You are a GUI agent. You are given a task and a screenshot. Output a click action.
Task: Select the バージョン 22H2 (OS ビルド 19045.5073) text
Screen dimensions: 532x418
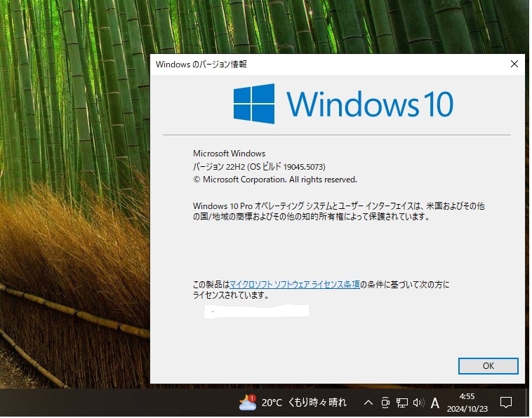tap(259, 166)
